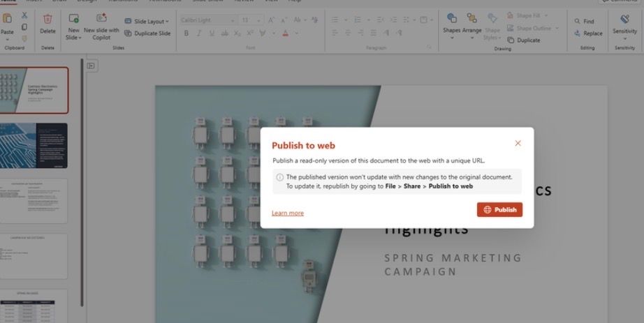Click the Clear formatting icon

(x=314, y=20)
